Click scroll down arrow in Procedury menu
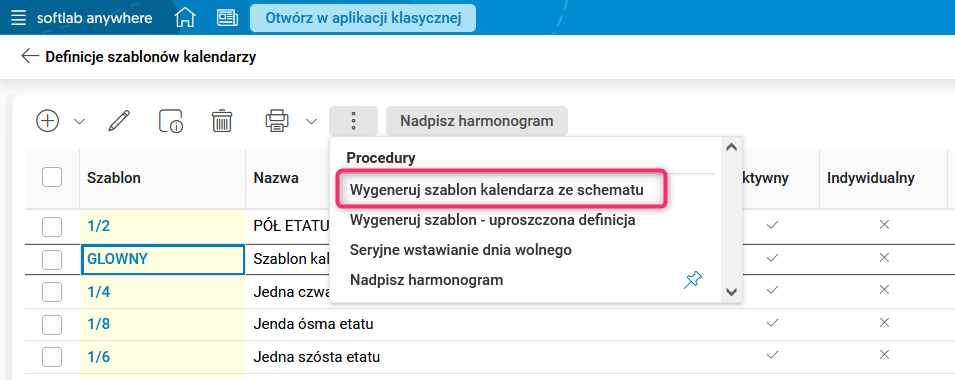955x380 pixels. pos(731,292)
